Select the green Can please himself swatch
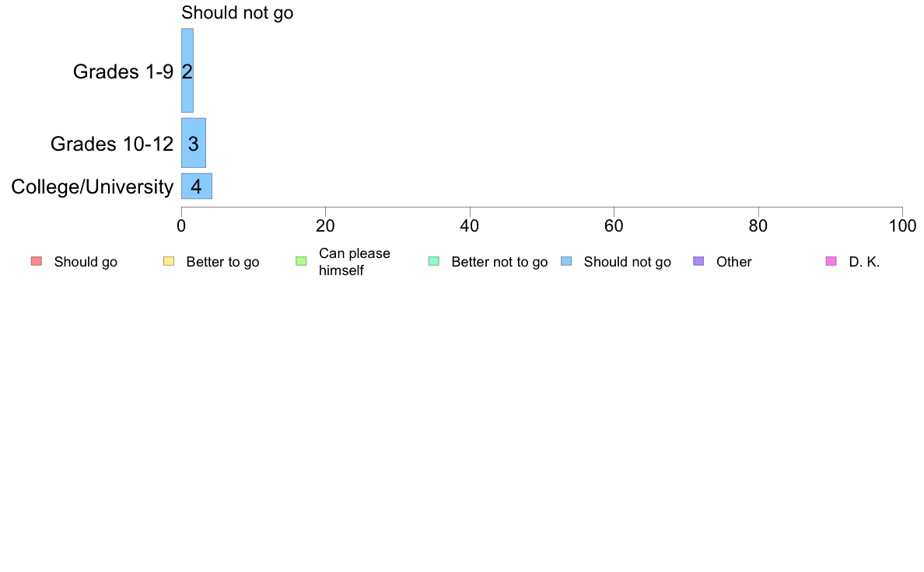This screenshot has height=572, width=924. [x=301, y=261]
